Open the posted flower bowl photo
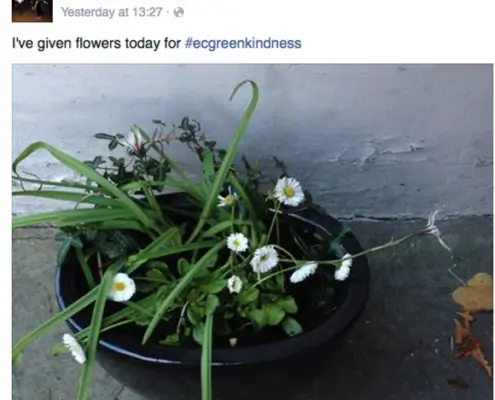Viewport: 495px width, 400px height. [252, 232]
